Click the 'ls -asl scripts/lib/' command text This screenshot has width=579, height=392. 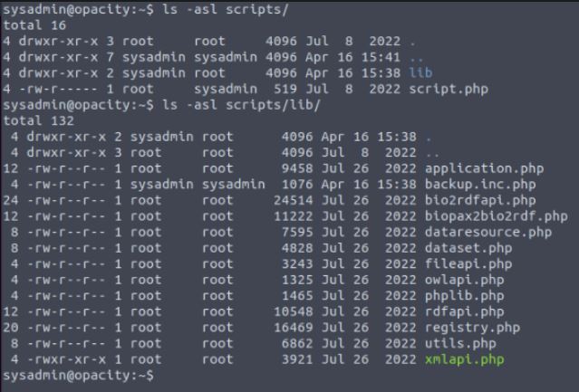click(241, 105)
